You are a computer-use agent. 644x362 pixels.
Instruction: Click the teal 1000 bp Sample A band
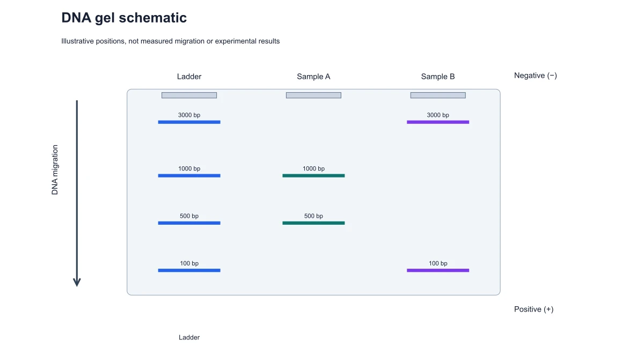(313, 176)
